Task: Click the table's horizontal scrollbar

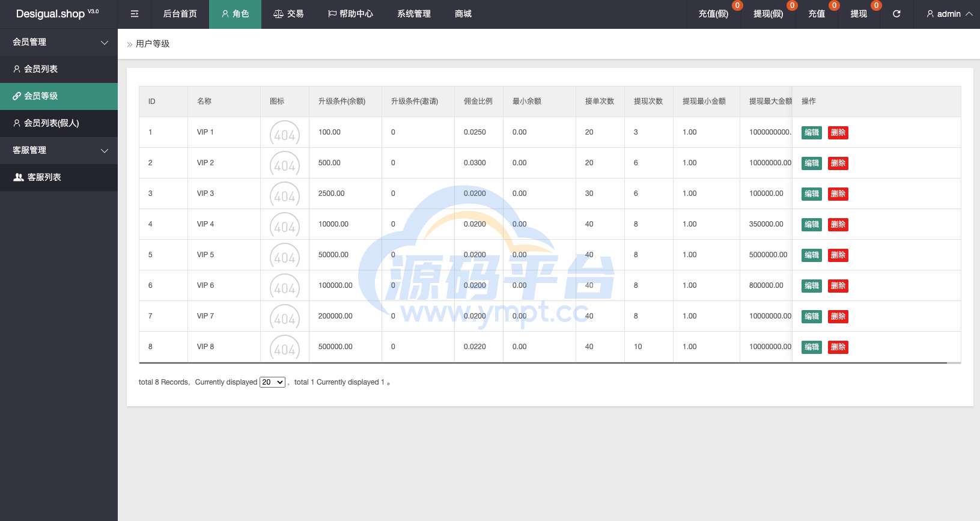Action: (543, 363)
